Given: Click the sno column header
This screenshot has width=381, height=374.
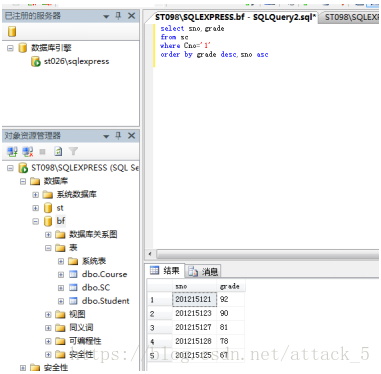Looking at the screenshot, I should pos(194,286).
